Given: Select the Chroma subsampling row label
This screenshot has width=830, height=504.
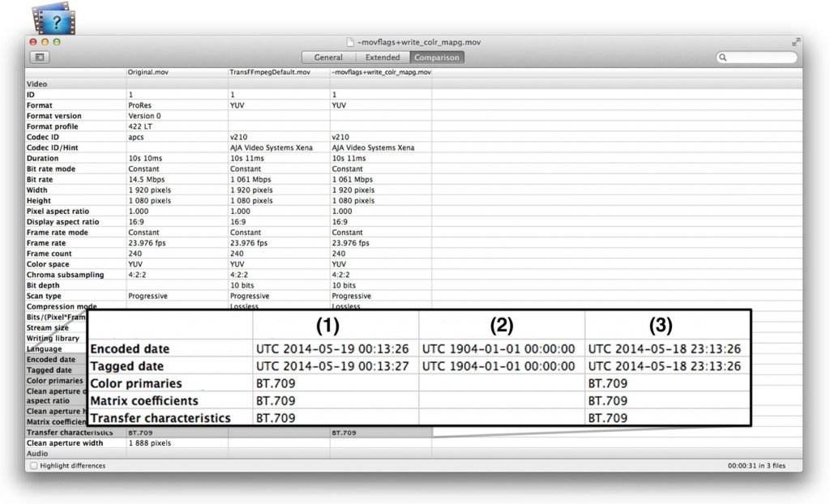Looking at the screenshot, I should tap(65, 275).
